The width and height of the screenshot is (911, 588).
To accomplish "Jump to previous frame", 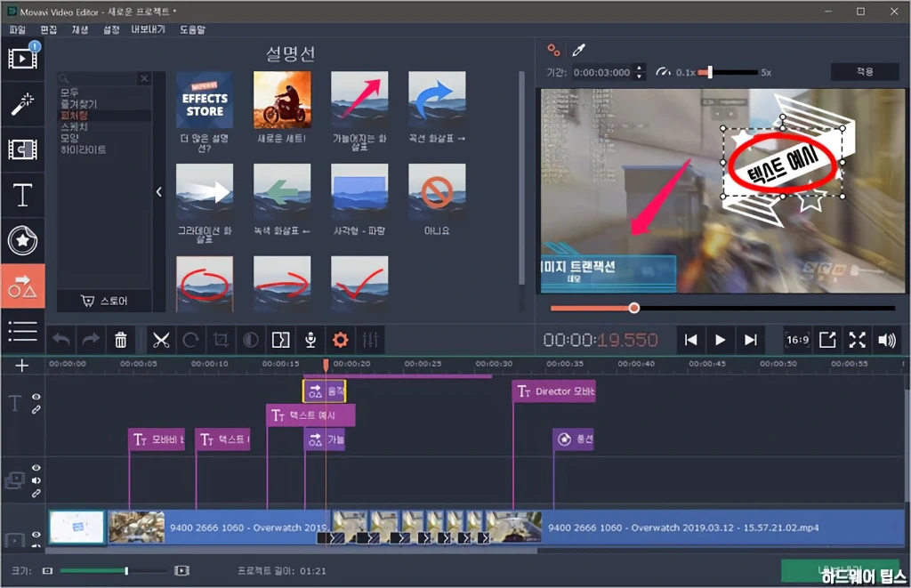I will pyautogui.click(x=690, y=340).
